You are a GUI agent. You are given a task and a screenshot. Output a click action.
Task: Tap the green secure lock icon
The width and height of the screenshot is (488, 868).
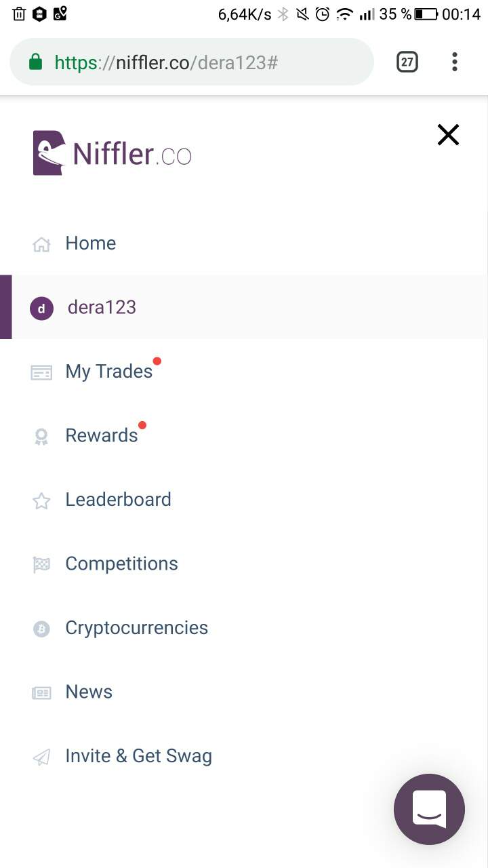[x=35, y=62]
